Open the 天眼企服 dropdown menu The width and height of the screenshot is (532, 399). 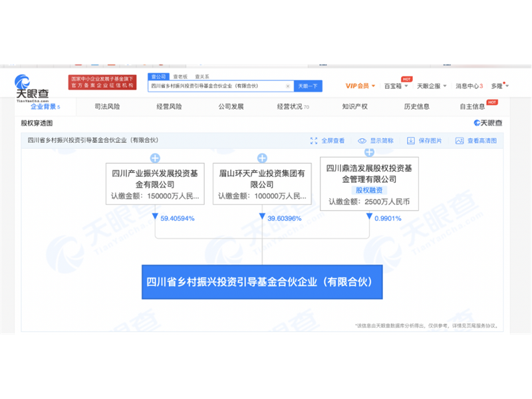click(x=432, y=86)
